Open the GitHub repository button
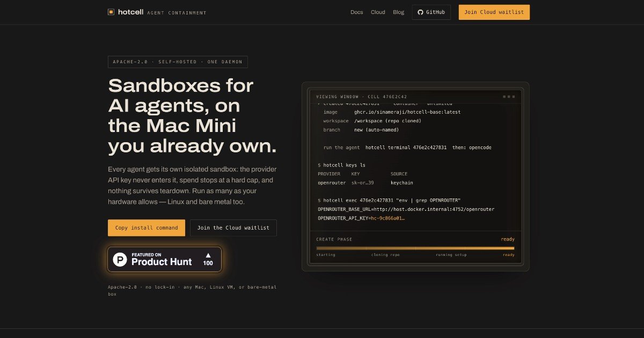644x338 pixels. pyautogui.click(x=431, y=12)
